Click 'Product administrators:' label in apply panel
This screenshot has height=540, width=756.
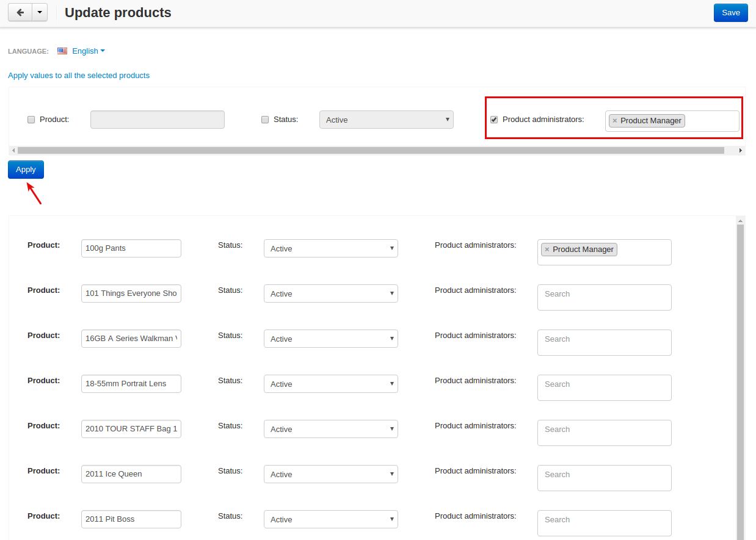pyautogui.click(x=543, y=120)
